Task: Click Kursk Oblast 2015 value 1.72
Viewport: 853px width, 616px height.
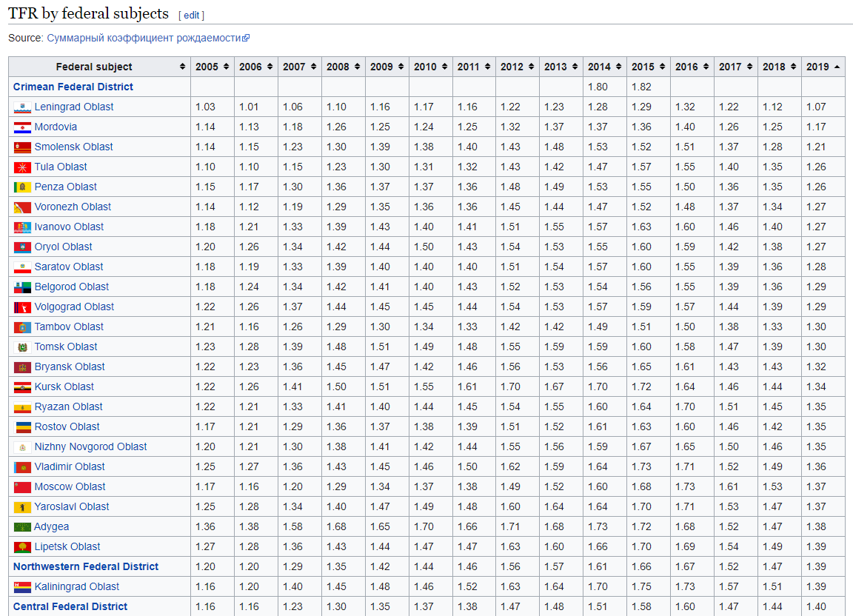Action: coord(641,386)
